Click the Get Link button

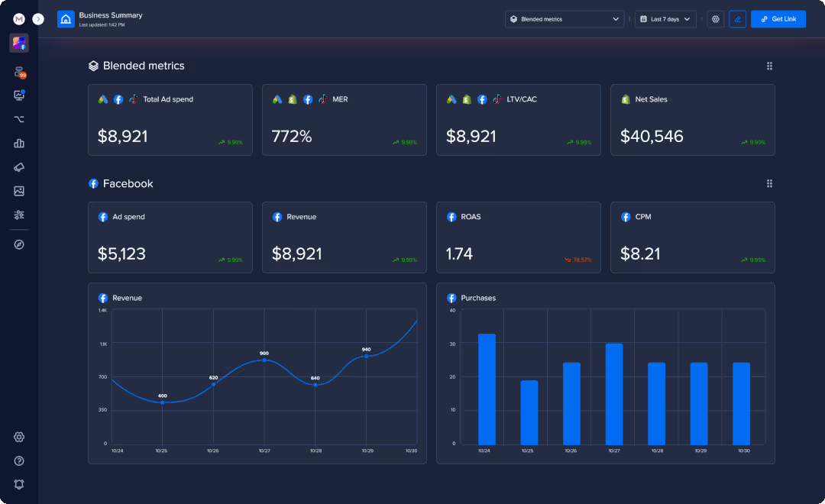click(778, 19)
